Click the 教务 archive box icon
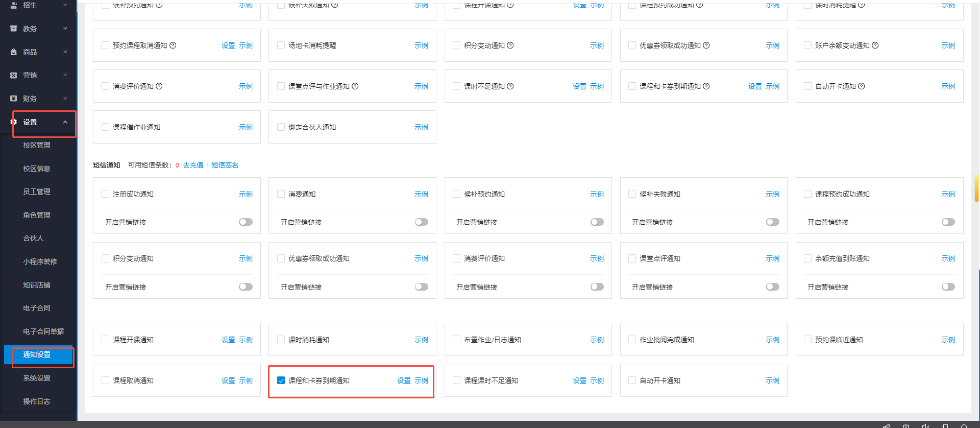Screen dimensions: 980x428 pos(14,29)
